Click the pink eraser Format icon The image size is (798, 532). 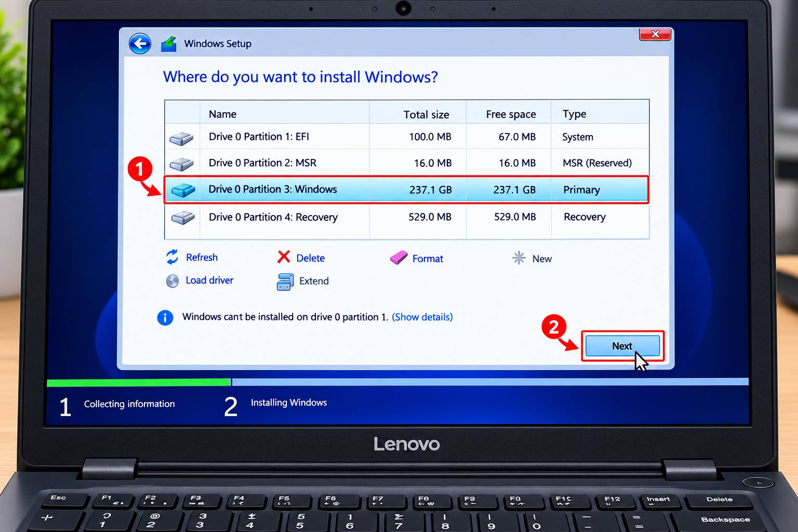tap(398, 257)
